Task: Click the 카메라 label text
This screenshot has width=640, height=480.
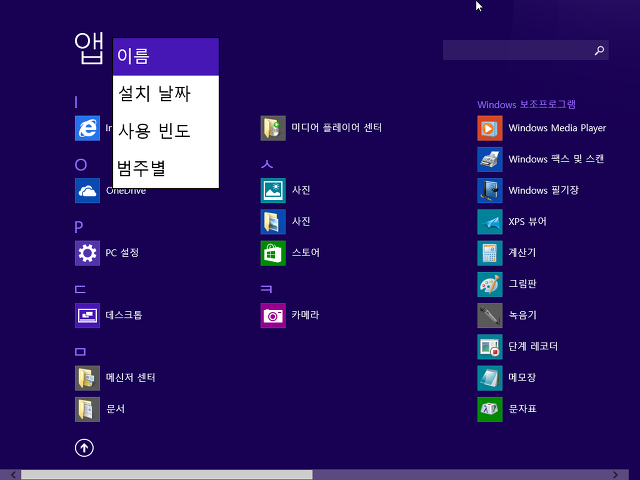Action: (x=305, y=315)
